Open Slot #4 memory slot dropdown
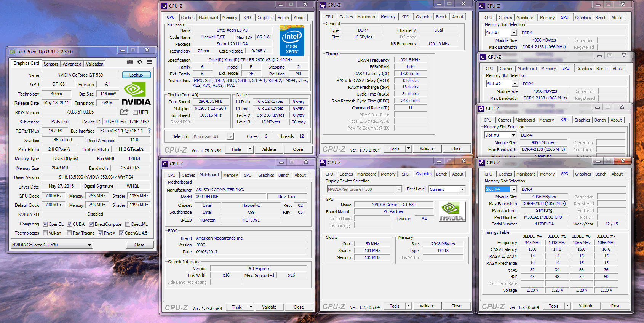 tap(501, 189)
